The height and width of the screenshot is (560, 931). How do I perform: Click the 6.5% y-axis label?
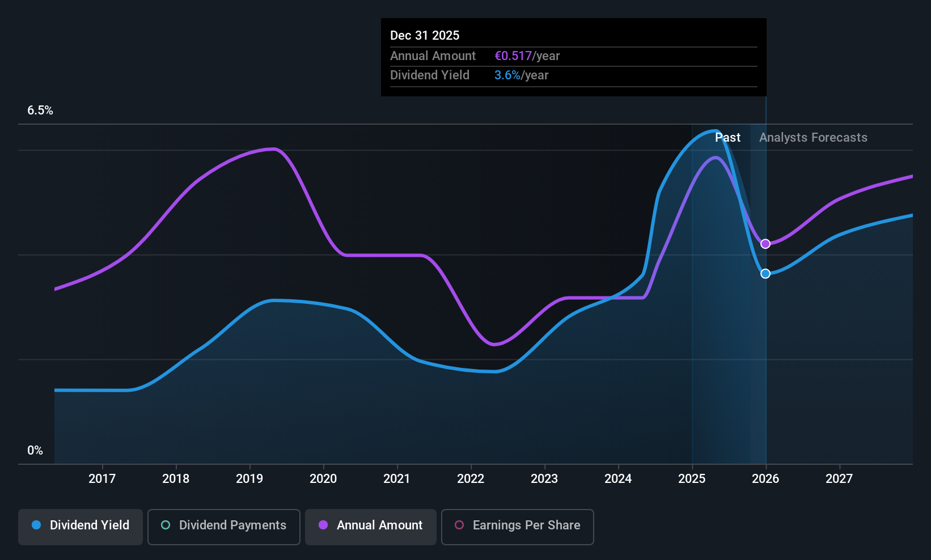click(40, 111)
